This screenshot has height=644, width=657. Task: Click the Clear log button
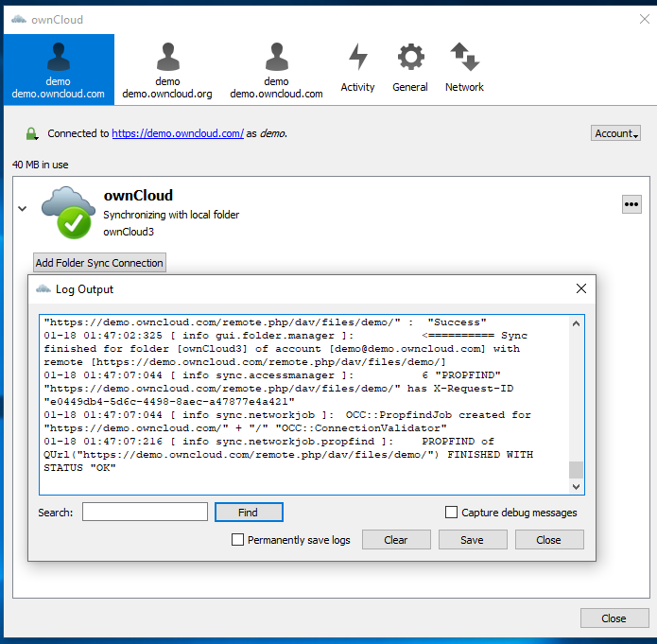(396, 540)
